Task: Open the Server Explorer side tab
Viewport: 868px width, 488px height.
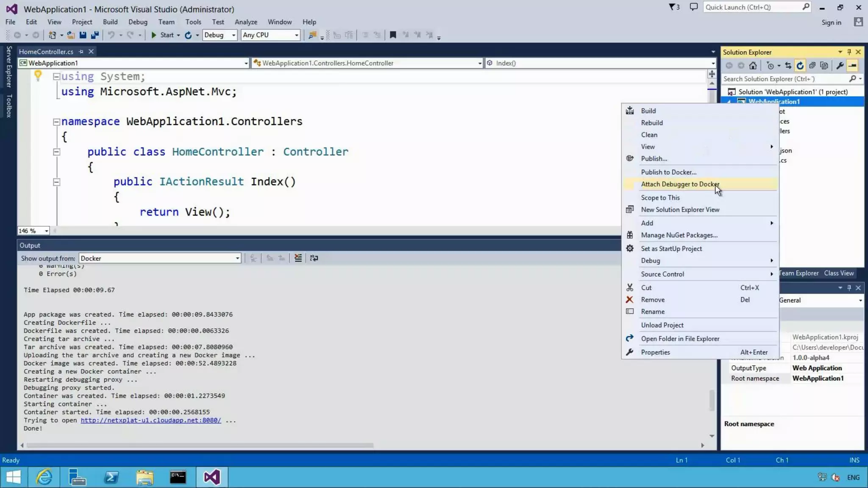Action: 8,67
